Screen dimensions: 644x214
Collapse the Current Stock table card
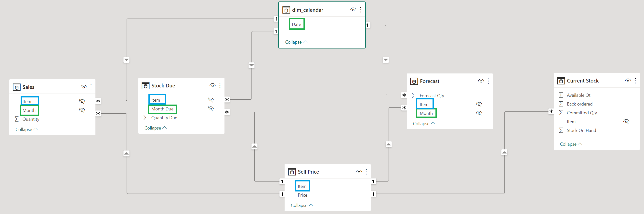coord(571,144)
